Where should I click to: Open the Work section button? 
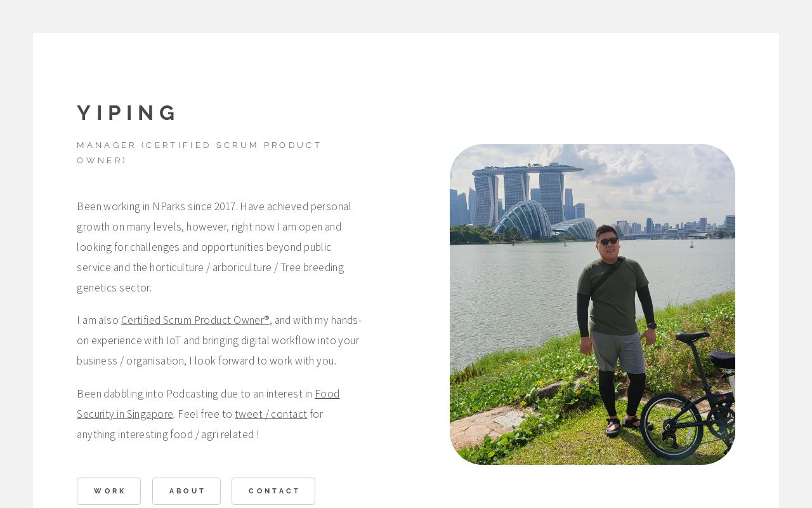tap(109, 491)
